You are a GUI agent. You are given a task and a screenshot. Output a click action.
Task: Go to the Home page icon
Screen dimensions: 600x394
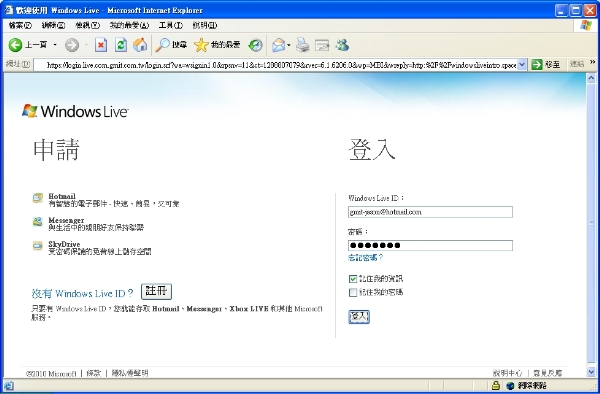coord(140,45)
